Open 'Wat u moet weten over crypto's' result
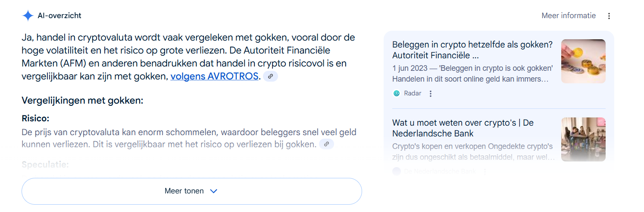 tap(463, 128)
